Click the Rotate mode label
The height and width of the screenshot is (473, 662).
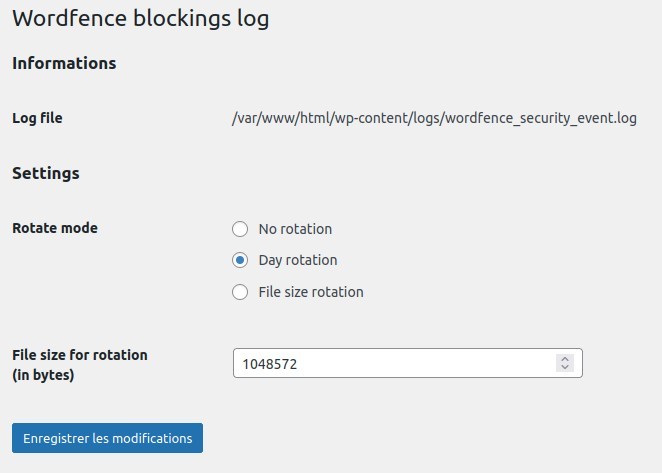click(x=55, y=228)
